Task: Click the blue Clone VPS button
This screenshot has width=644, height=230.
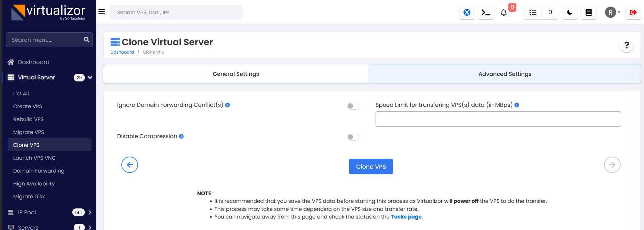Action: 371,167
